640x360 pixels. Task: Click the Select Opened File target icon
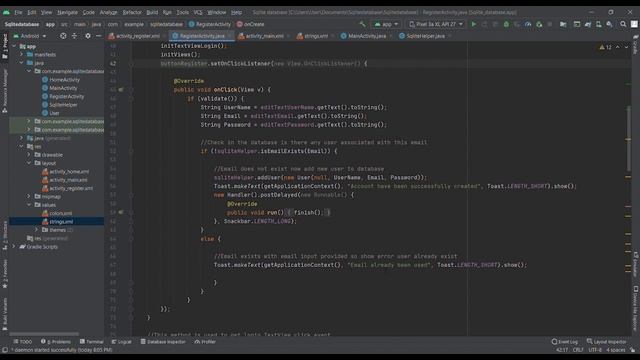click(x=63, y=36)
